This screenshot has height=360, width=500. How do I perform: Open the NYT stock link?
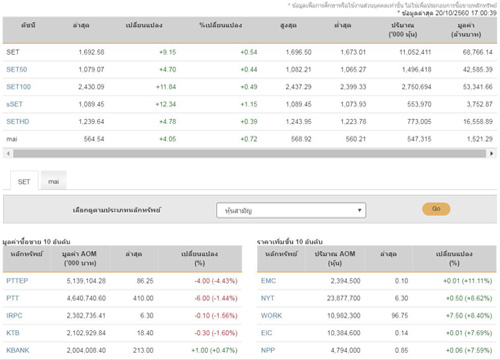click(267, 298)
